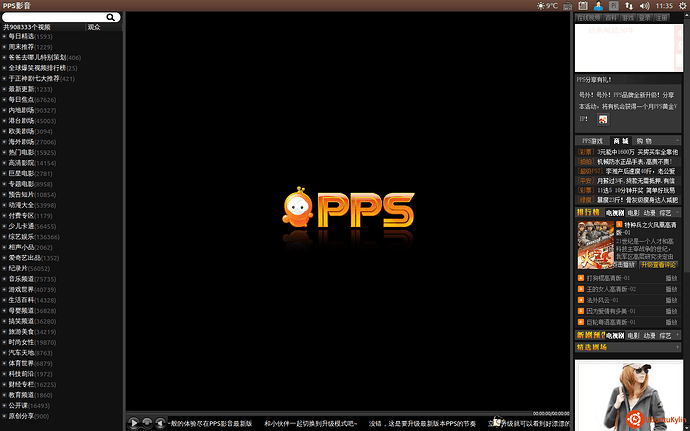The height and width of the screenshot is (431, 690).
Task: Show 电影 in the 排行榜 panel
Action: pyautogui.click(x=633, y=213)
